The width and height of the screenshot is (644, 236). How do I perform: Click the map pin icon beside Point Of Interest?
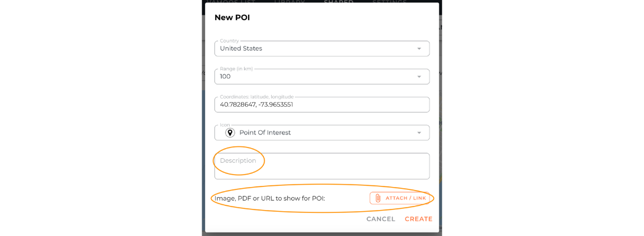tap(230, 133)
